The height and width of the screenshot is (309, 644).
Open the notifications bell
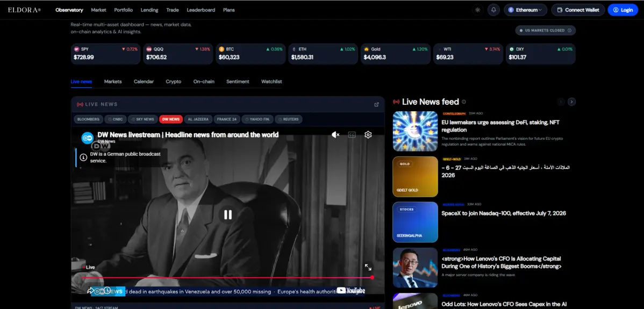493,10
